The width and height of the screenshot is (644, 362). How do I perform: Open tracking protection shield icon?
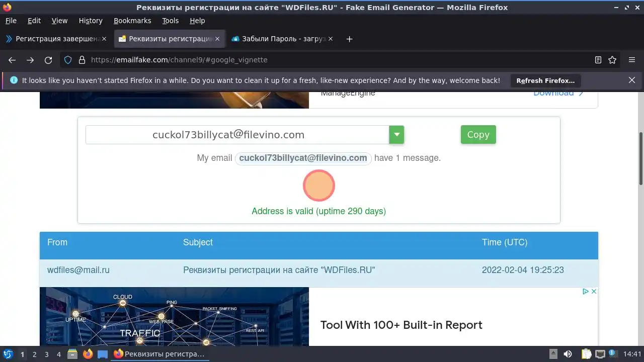point(68,60)
